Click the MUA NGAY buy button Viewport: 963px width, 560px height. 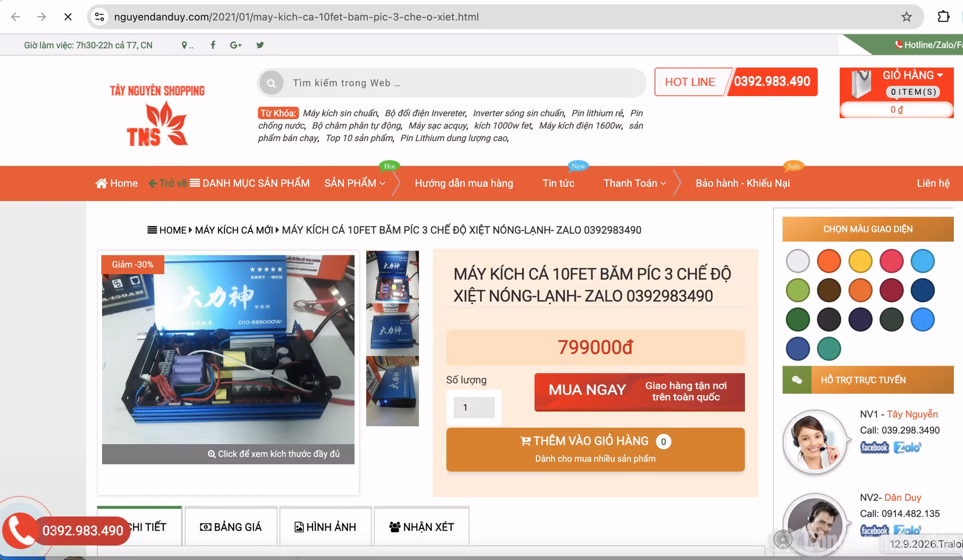[x=639, y=392]
